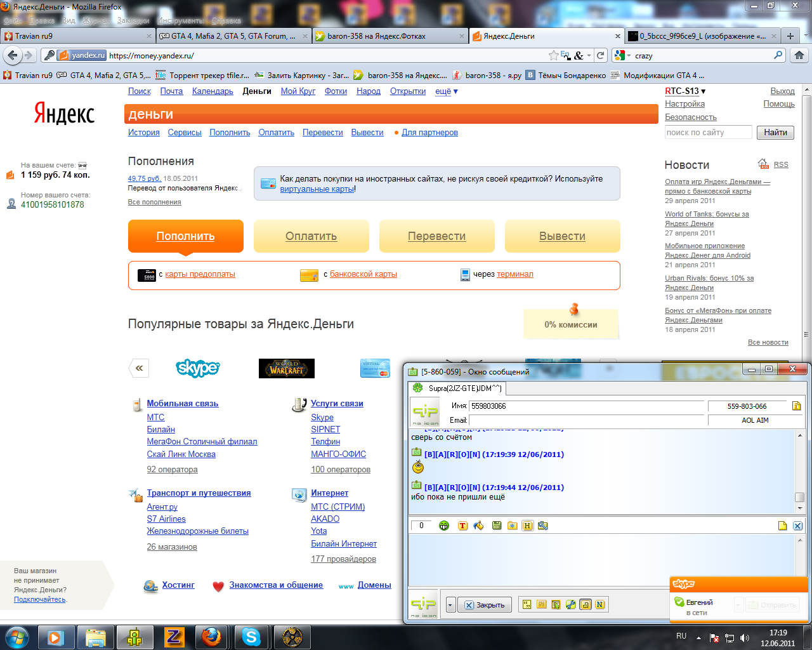Open the 'Хостинг' category link
Viewport: 812px width, 650px height.
[178, 585]
